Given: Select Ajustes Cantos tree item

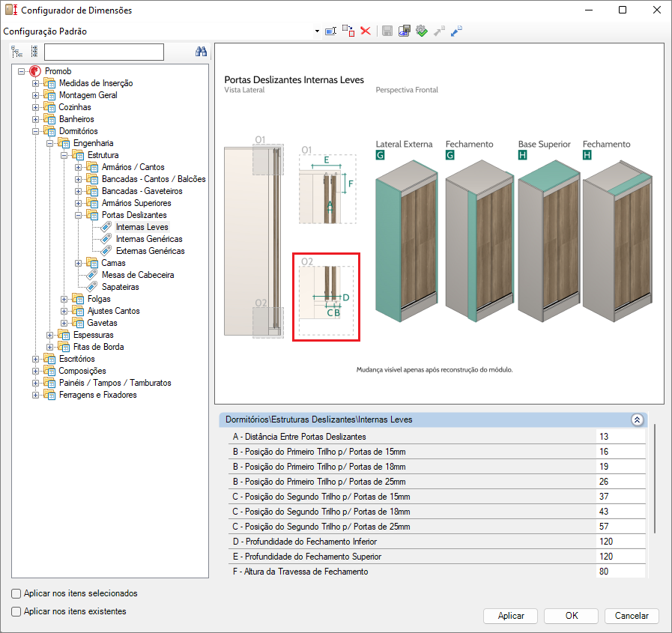Looking at the screenshot, I should [x=114, y=311].
